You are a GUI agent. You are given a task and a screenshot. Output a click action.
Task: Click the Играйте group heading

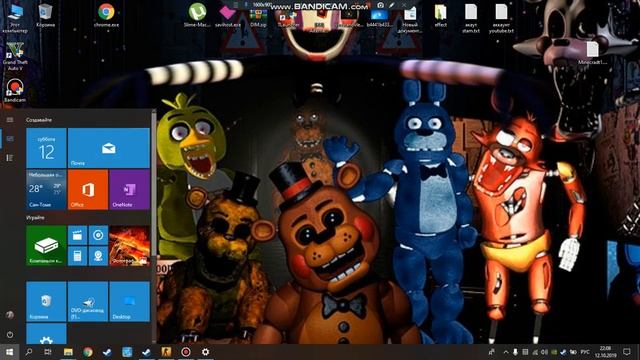35,218
